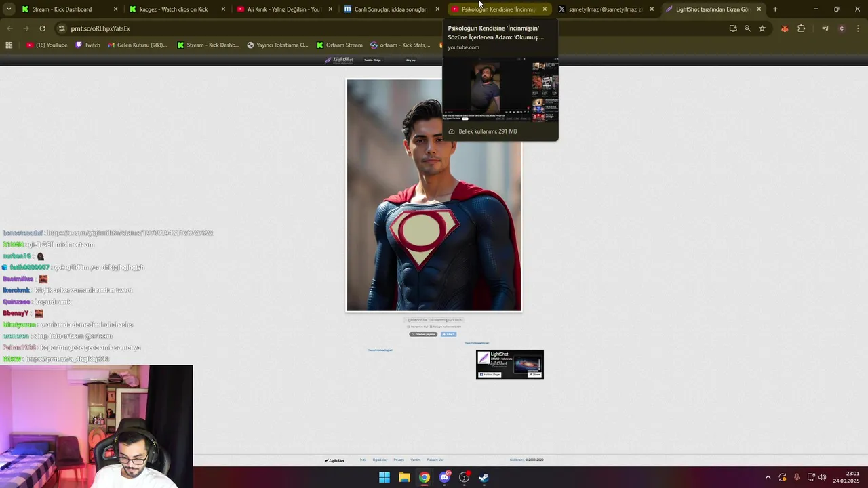Click right Report misleading ad link

477,343
